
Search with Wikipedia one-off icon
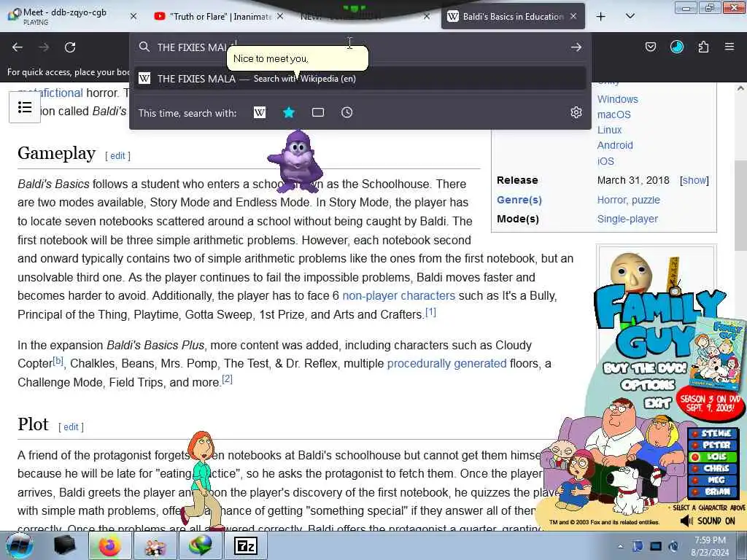[x=260, y=112]
